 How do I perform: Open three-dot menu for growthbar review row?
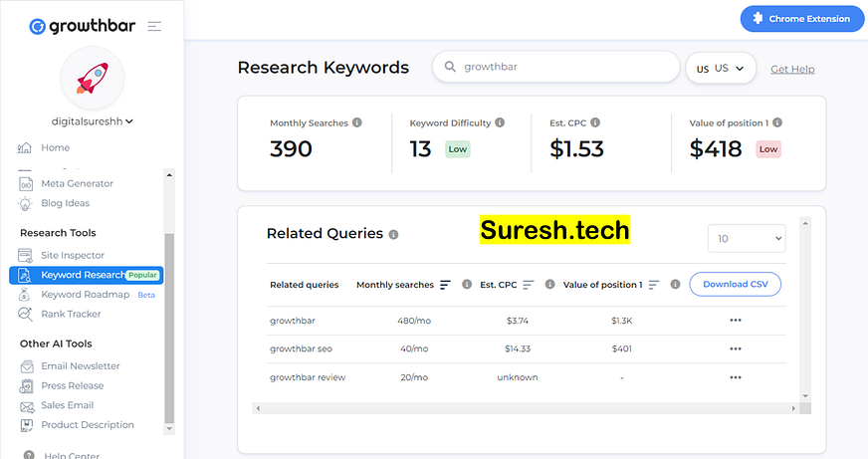coord(736,377)
